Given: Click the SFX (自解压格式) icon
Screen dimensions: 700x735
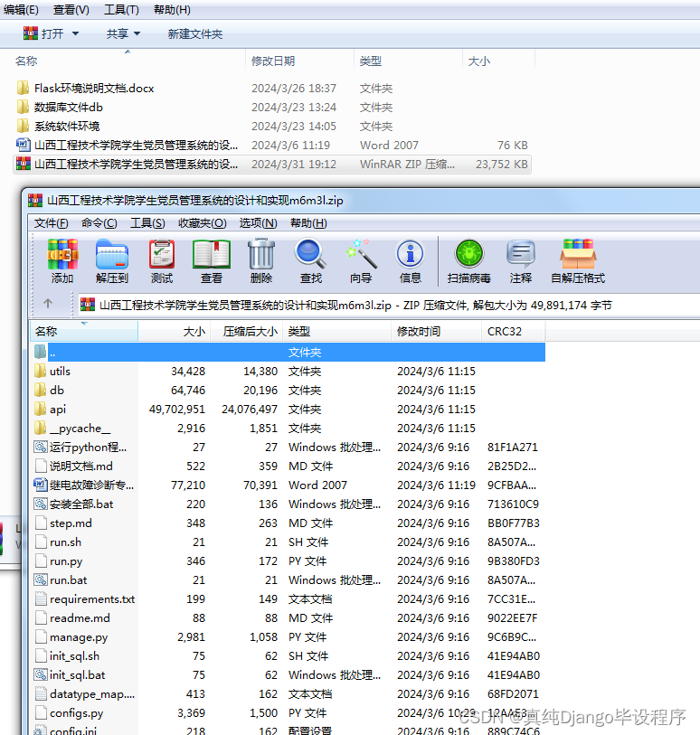Looking at the screenshot, I should (578, 255).
